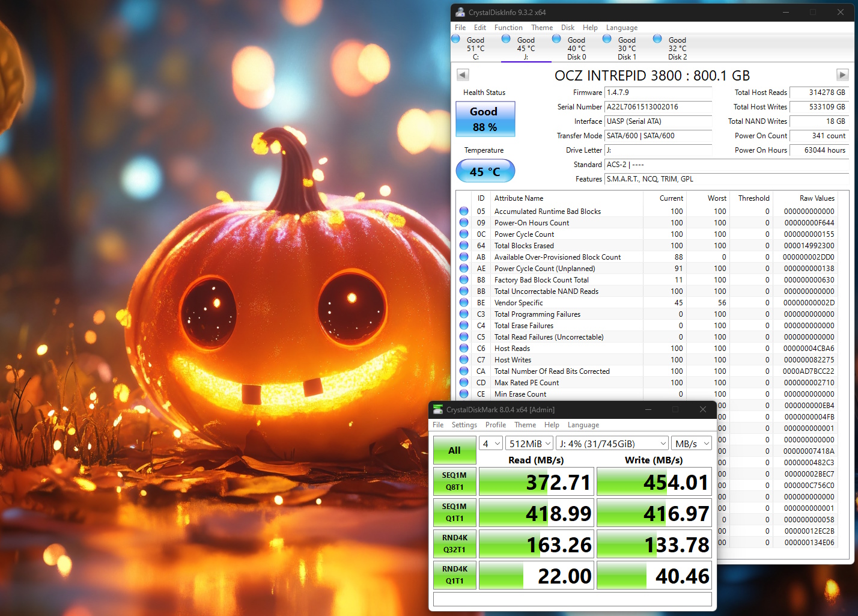Click the Power On Count value 341 count
This screenshot has height=616, width=858.
[818, 136]
